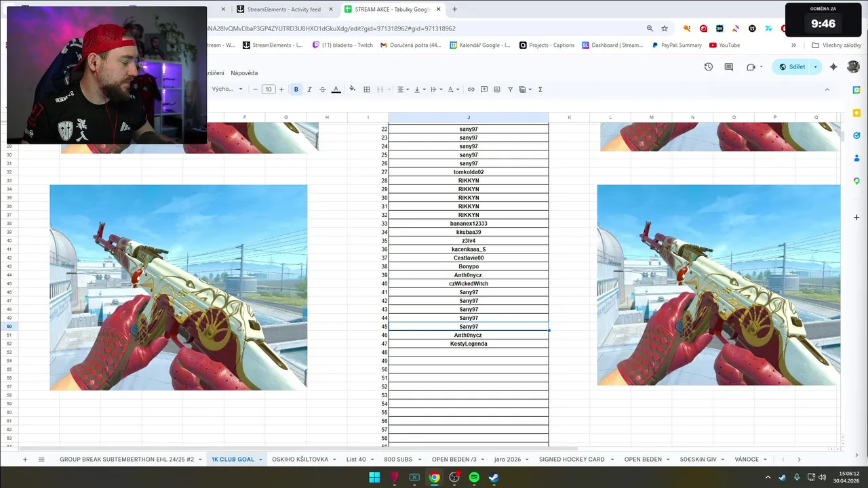Switch to 800 SUBS sheet tab
868x488 pixels.
[398, 460]
